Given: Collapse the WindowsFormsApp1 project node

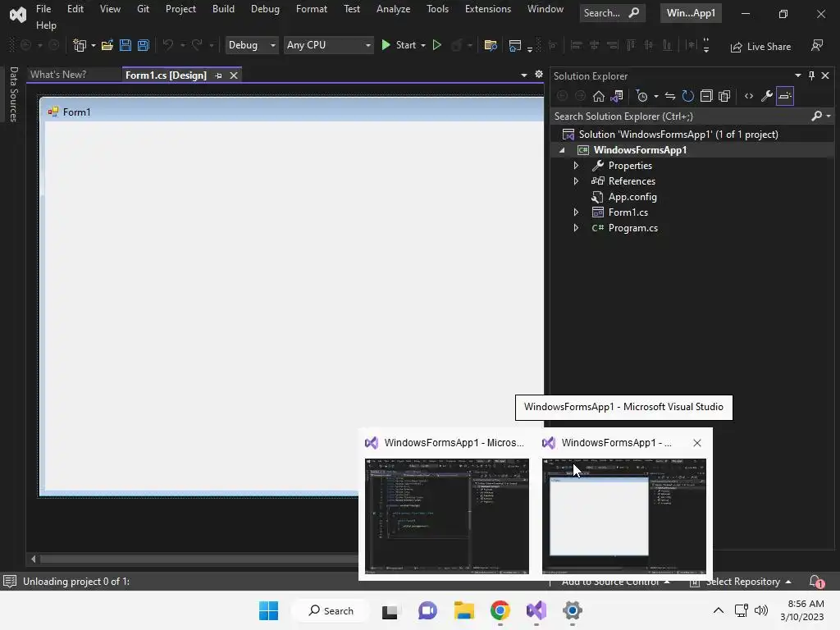Looking at the screenshot, I should (x=562, y=150).
